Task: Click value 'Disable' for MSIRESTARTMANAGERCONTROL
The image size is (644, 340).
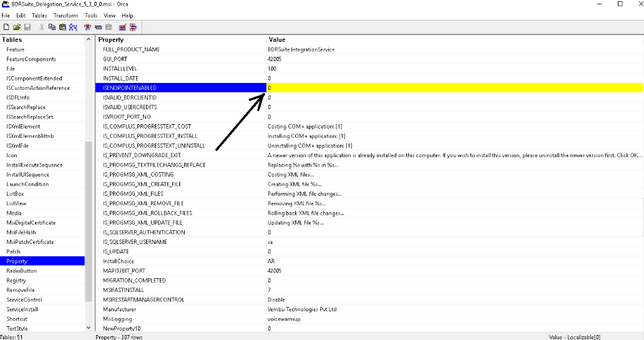Action: point(276,299)
